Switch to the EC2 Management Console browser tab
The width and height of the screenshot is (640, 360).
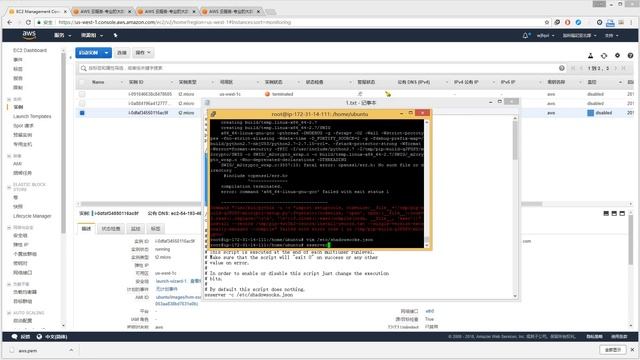coord(37,11)
